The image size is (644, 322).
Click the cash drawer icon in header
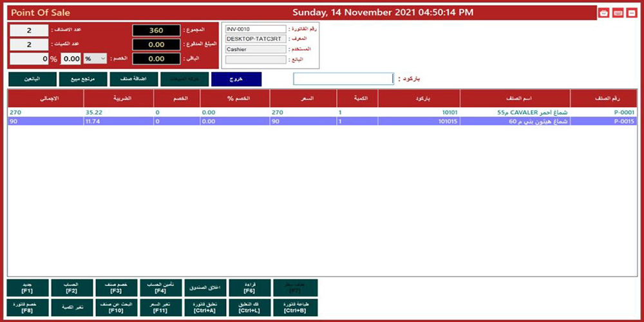[603, 13]
